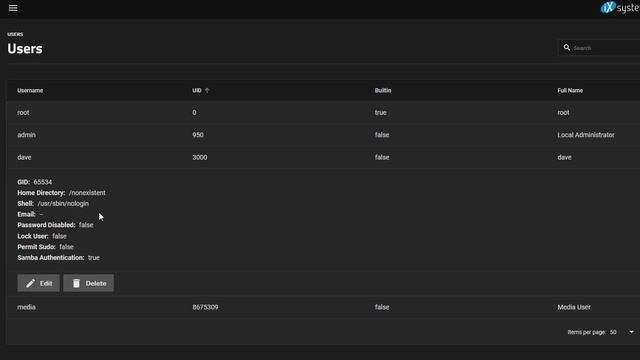Select shell path /usr/sbin/nologin
The width and height of the screenshot is (640, 360).
tap(63, 203)
